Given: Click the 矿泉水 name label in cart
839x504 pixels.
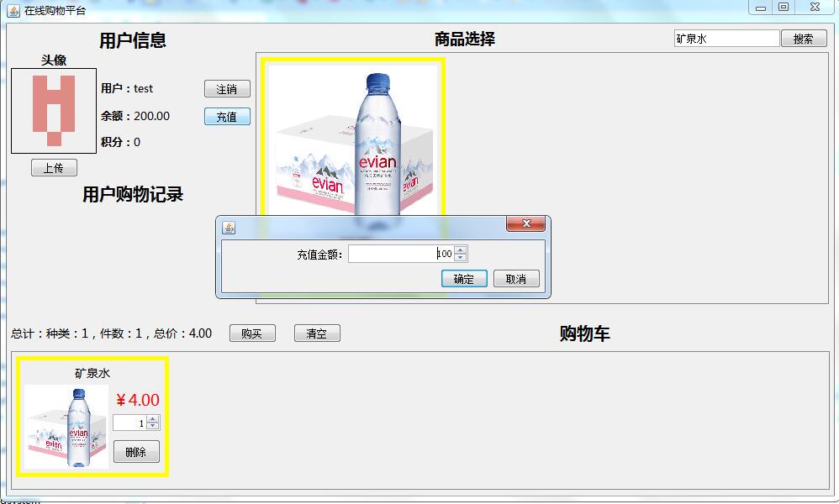Looking at the screenshot, I should pos(92,373).
